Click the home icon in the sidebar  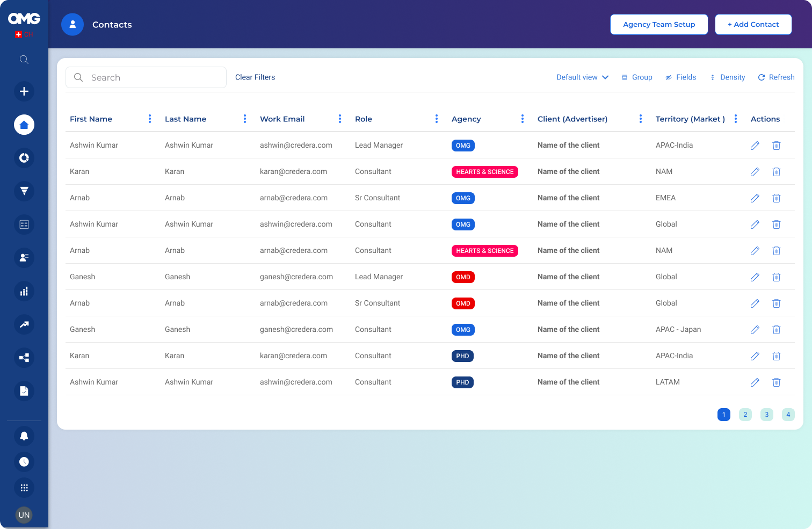coord(24,125)
